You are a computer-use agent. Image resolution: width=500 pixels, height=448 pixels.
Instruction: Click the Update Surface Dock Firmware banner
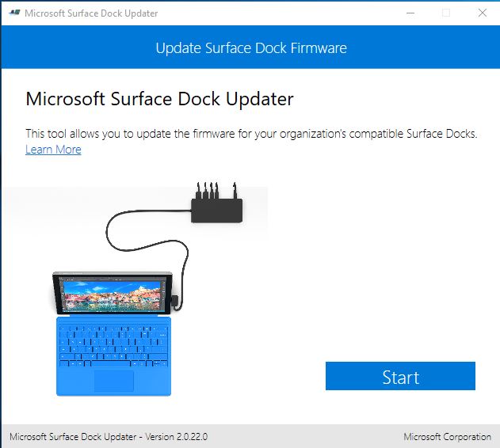[x=250, y=47]
